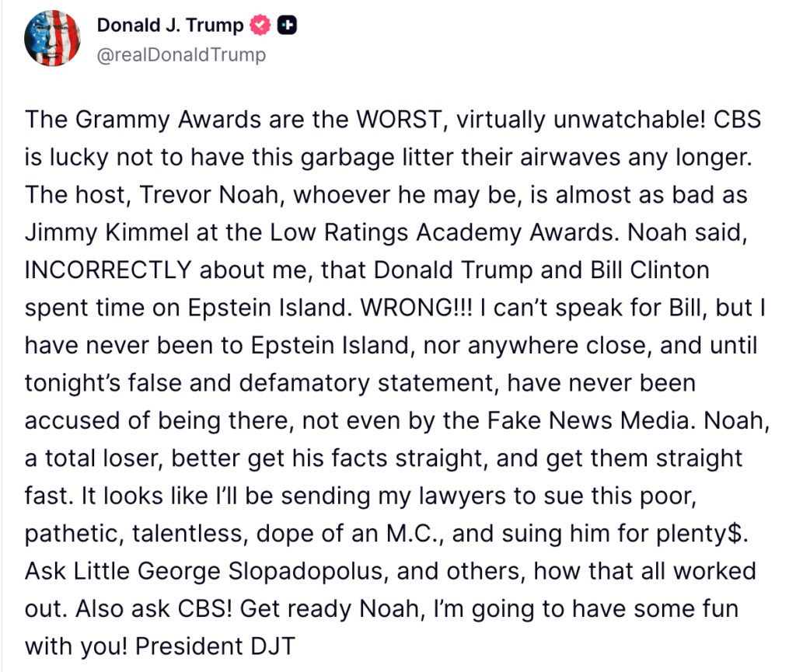The height and width of the screenshot is (672, 796).
Task: Open the @realDonaldTrump handle link
Action: pos(180,54)
